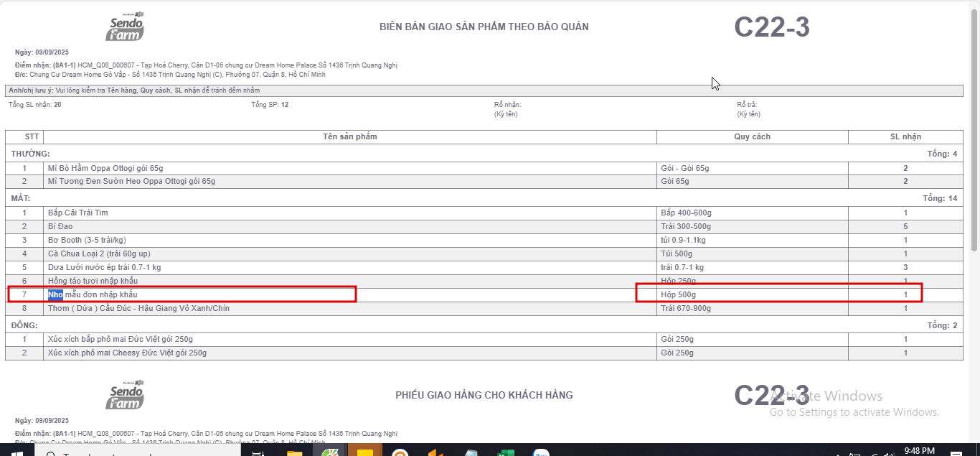Click Tổng: 2 in the ĐÔNG row
The width and height of the screenshot is (980, 456).
[x=942, y=325]
